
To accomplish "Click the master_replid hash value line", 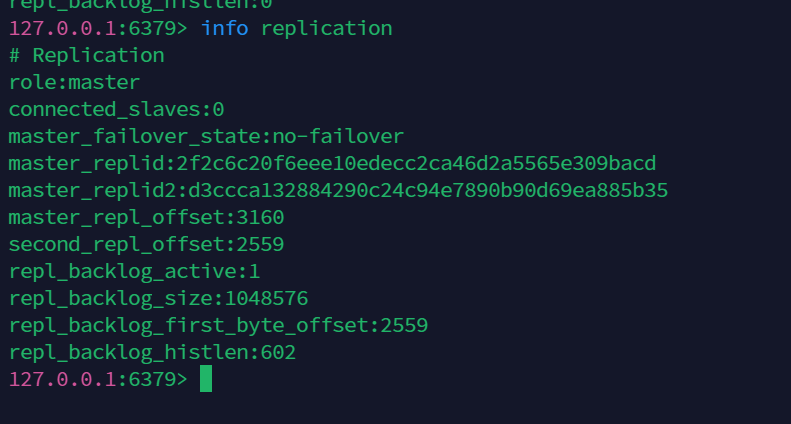I will [332, 163].
